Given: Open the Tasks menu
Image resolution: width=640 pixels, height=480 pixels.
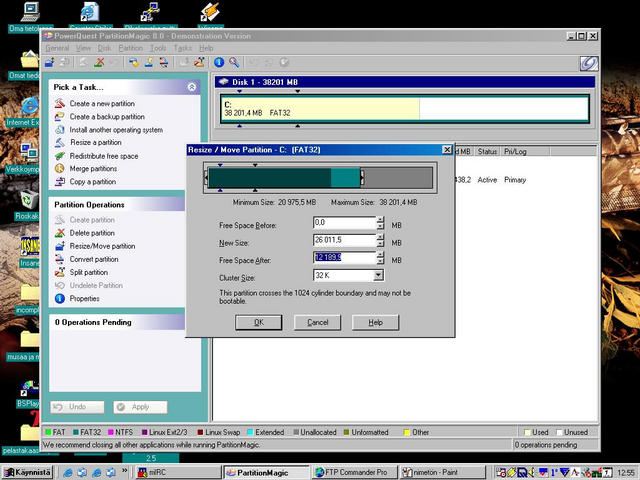Looking at the screenshot, I should 182,48.
